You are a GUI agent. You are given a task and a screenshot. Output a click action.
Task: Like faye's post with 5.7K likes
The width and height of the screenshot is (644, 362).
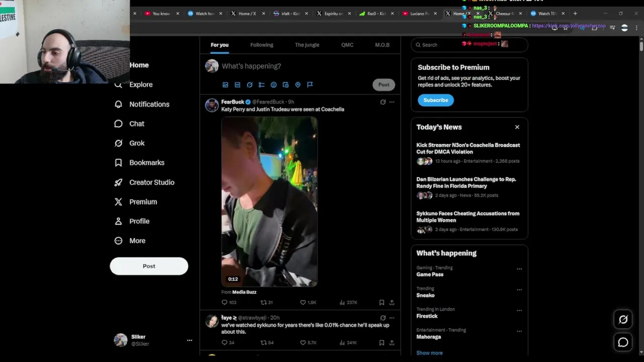[308, 342]
